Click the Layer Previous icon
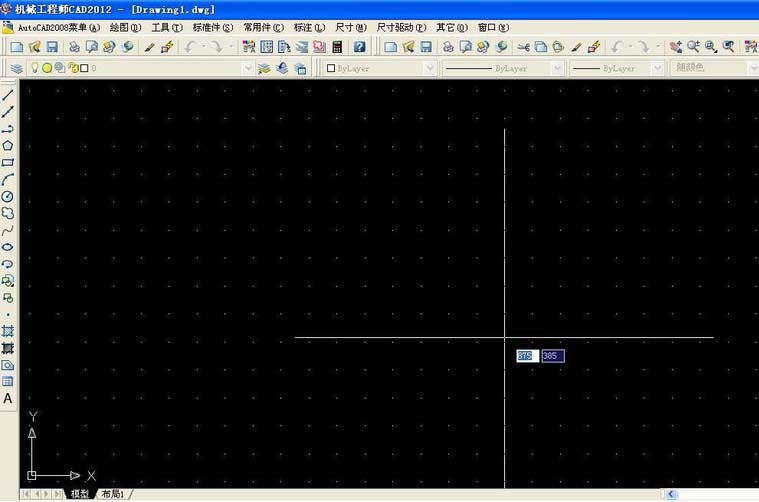This screenshot has width=759, height=502. [x=282, y=68]
